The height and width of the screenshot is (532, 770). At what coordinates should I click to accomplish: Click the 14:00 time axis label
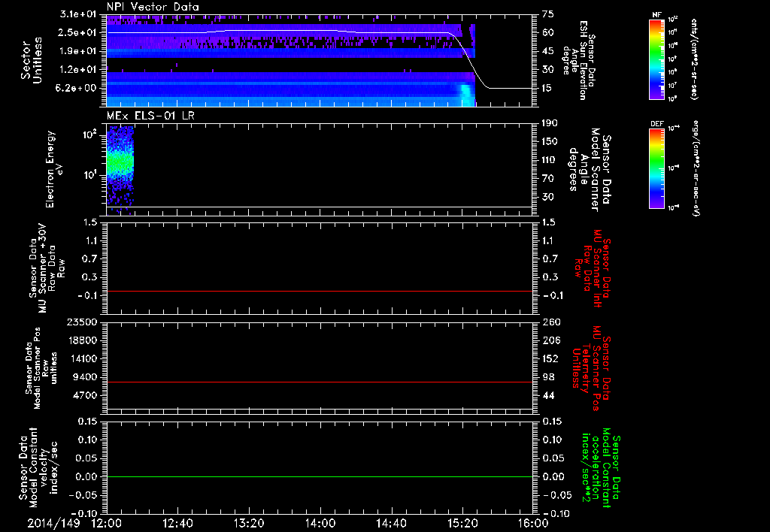[x=320, y=523]
